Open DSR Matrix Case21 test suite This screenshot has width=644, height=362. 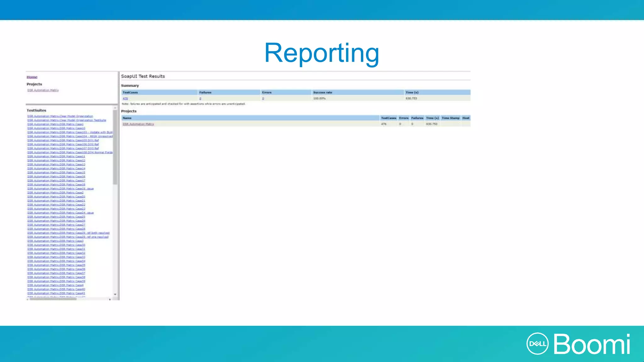tap(56, 200)
